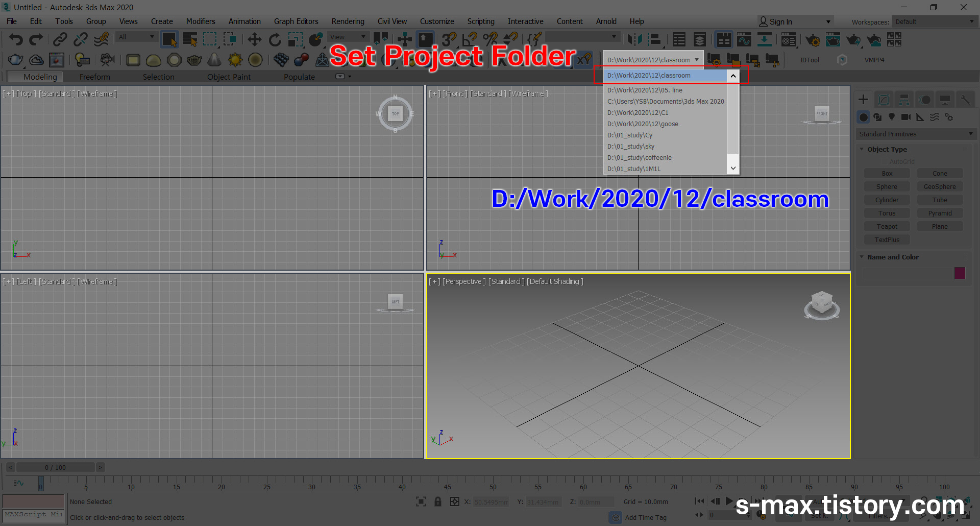The image size is (980, 526).
Task: Click Render in the Cloud teapot icon
Action: click(874, 39)
